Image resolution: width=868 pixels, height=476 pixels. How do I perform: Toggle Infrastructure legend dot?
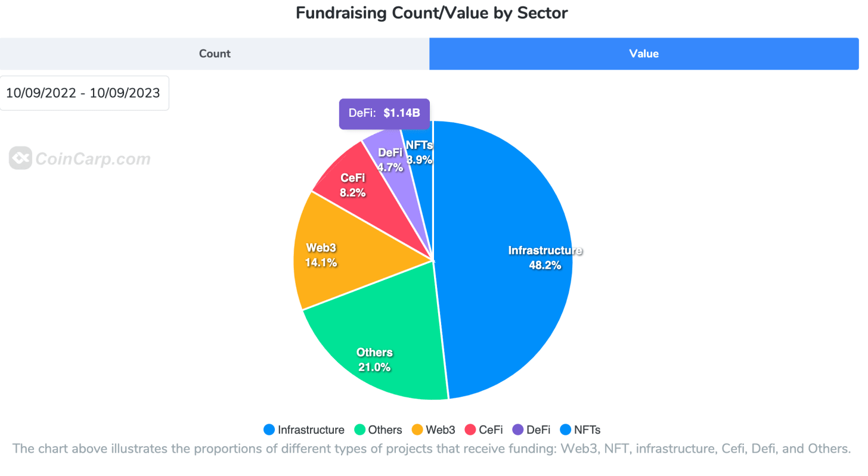[269, 430]
